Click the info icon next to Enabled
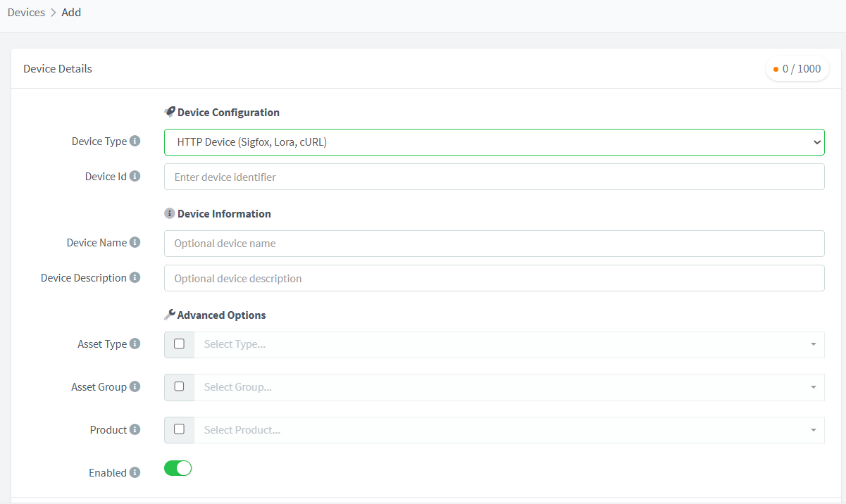 coord(135,473)
